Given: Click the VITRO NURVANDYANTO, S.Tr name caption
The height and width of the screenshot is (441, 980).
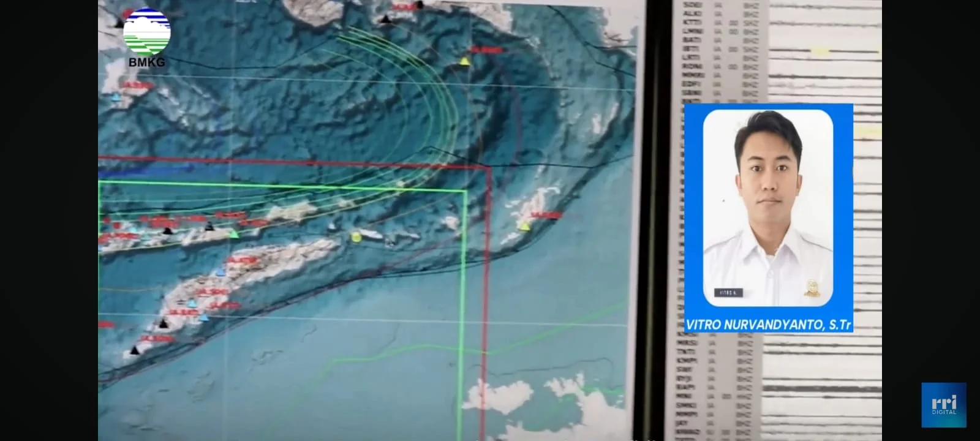Looking at the screenshot, I should (x=768, y=325).
